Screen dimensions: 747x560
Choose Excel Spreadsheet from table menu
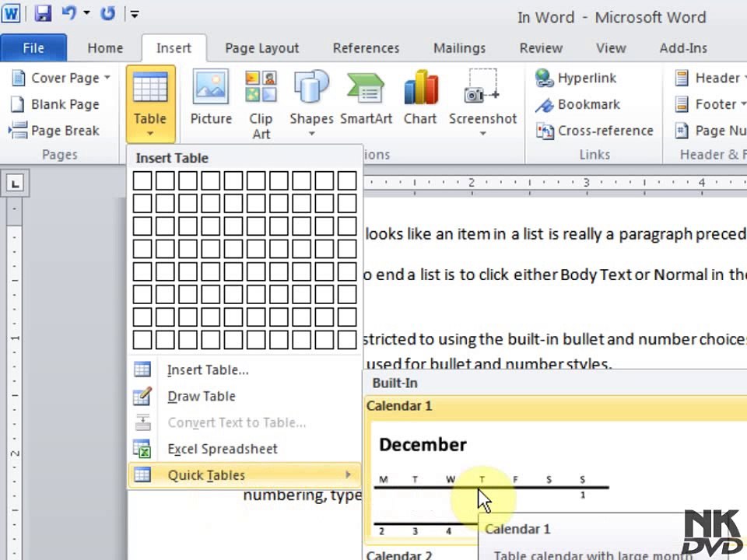coord(244,449)
